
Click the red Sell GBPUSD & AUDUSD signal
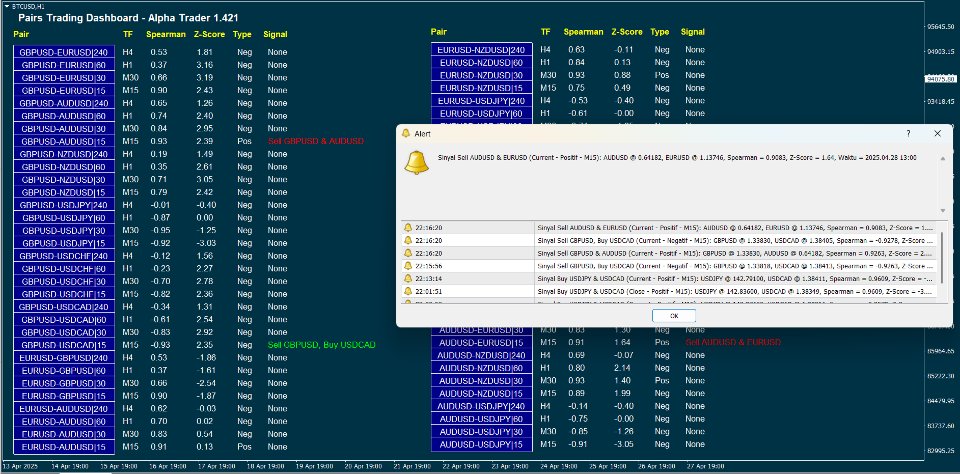coord(316,141)
